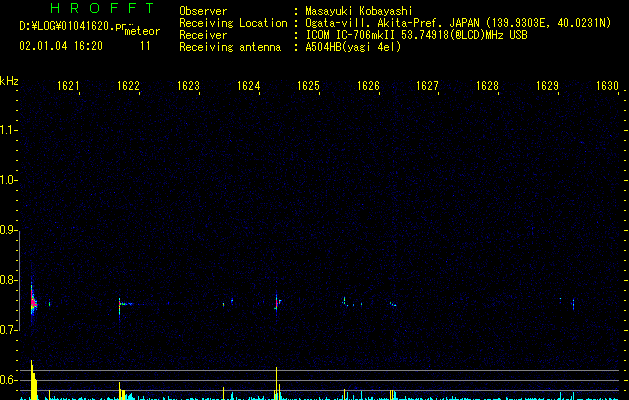Click the strong red meteor echo near 1620
Viewport: 629px width, 400px height.
tap(33, 302)
